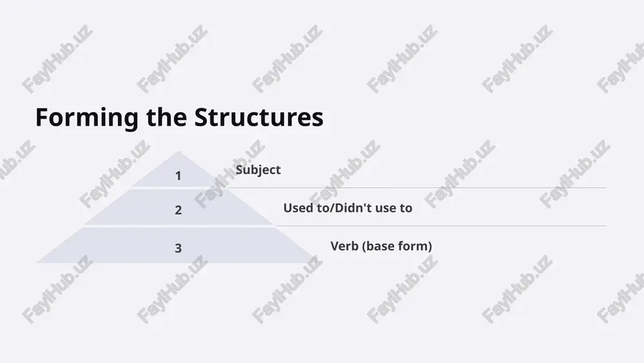Click the numeral 1 in the pyramid
This screenshot has height=363, width=644.
coord(178,176)
